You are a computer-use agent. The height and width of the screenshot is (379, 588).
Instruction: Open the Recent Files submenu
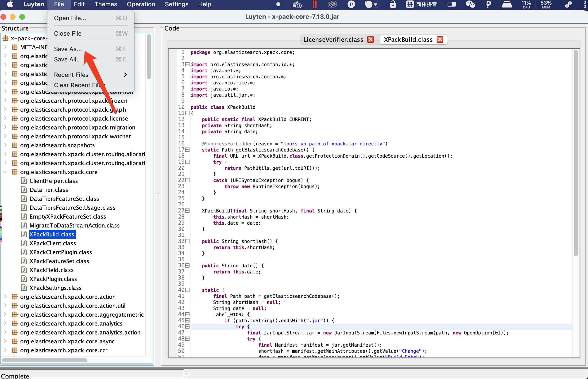(x=91, y=75)
